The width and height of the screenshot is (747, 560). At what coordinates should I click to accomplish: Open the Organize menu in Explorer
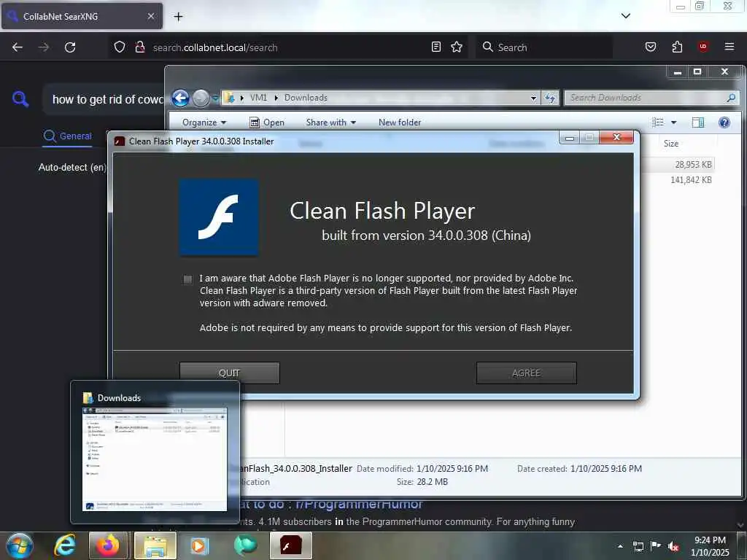tap(204, 122)
